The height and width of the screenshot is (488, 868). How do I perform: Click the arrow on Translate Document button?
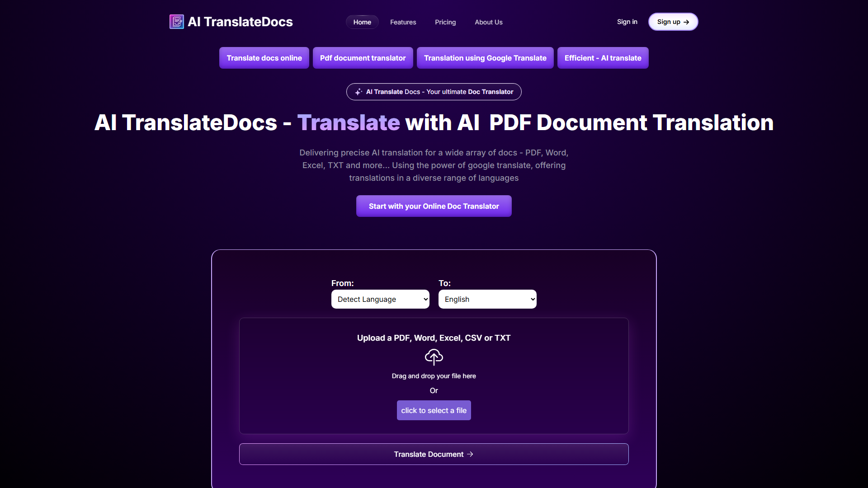(x=470, y=454)
